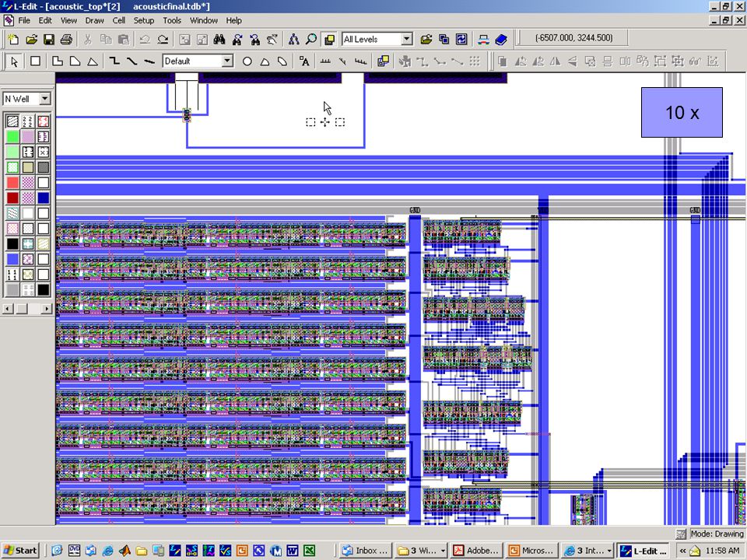Pick the medium blue layer swatch
Screen dimensions: 747x560
coord(12,258)
